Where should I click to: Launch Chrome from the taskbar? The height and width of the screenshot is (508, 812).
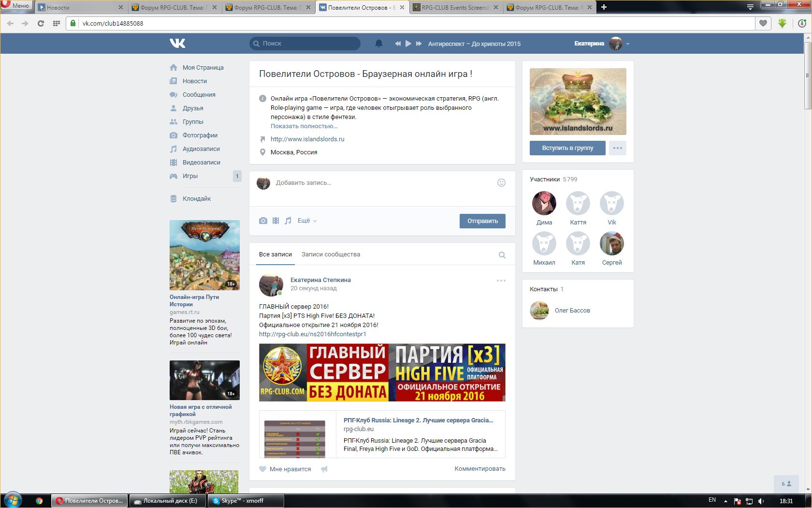39,501
